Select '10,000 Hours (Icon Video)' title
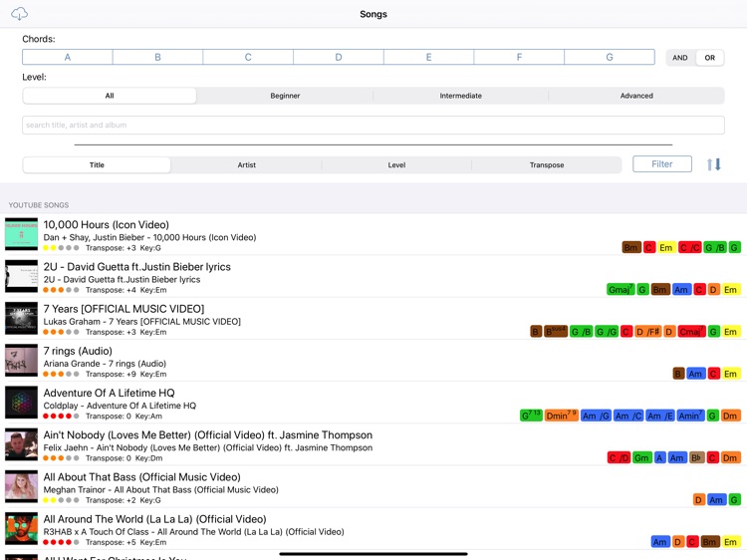The width and height of the screenshot is (747, 560). (107, 224)
